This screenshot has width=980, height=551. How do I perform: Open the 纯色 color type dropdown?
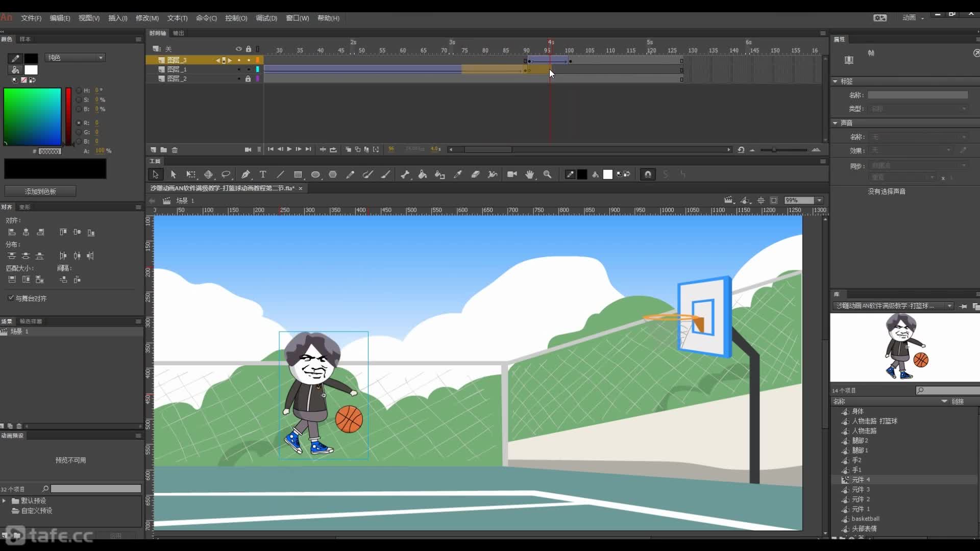pos(75,58)
